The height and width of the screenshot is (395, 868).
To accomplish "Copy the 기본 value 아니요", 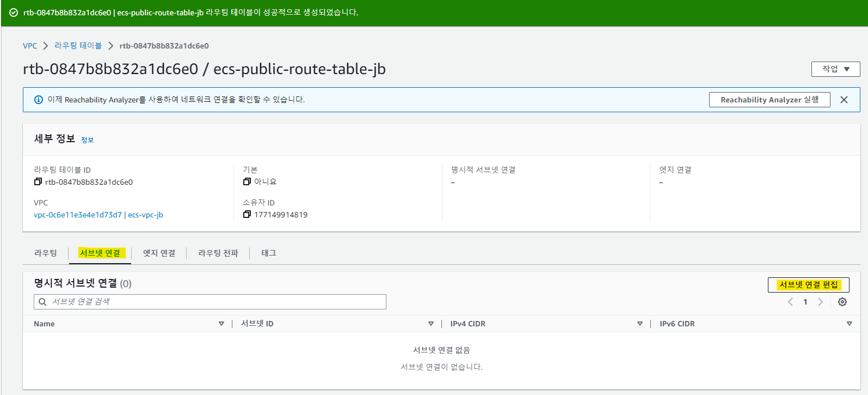I will click(247, 181).
